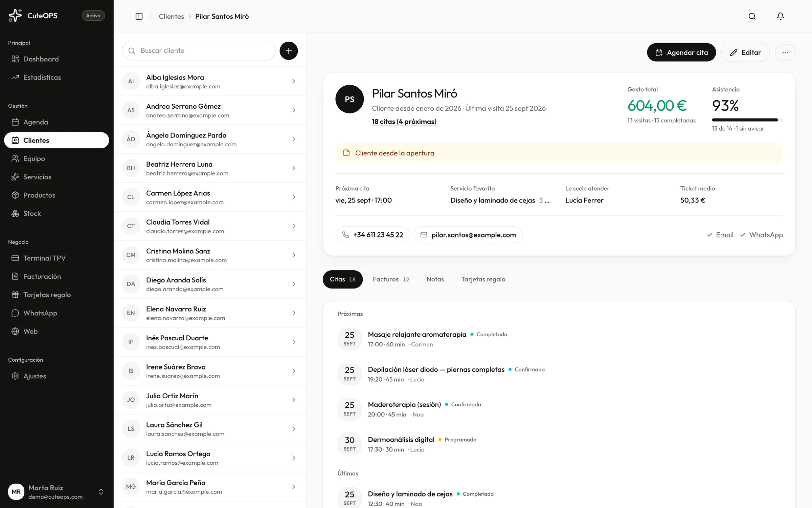Viewport: 812px width, 508px height.
Task: Click the 93% attendance progress bar
Action: pos(747,120)
